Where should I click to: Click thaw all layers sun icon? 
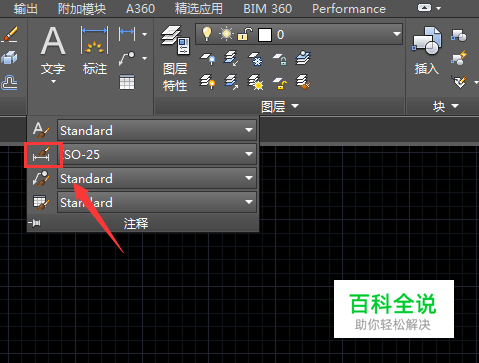click(256, 82)
